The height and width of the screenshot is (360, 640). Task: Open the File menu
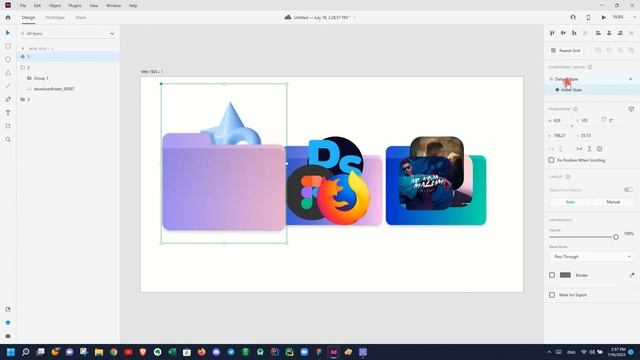click(23, 6)
